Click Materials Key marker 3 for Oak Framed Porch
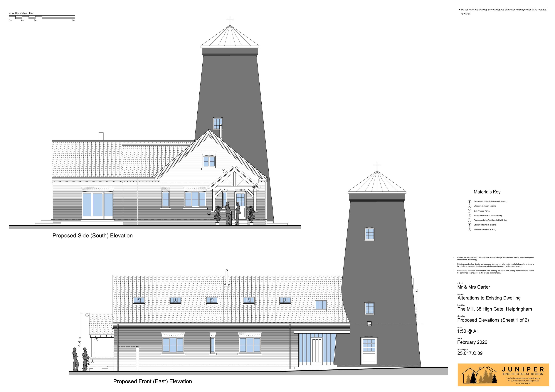The width and height of the screenshot is (555, 392). click(x=469, y=211)
